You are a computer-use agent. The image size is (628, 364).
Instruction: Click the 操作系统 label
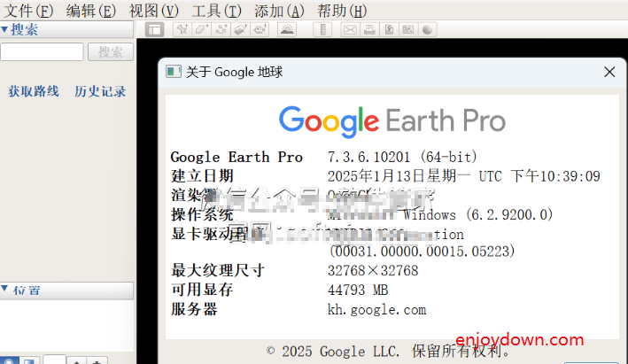[x=202, y=214]
